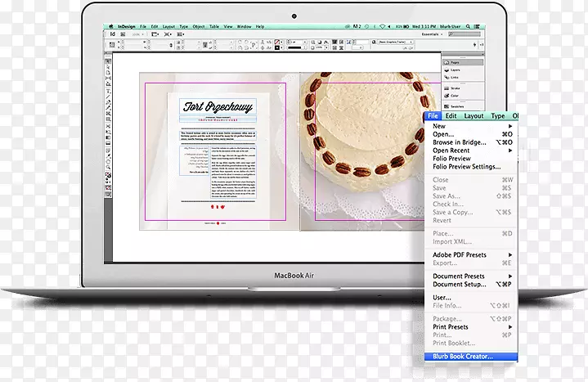Open the Arrange Documents dropdown in the application bar
The height and width of the screenshot is (382, 588).
(181, 34)
